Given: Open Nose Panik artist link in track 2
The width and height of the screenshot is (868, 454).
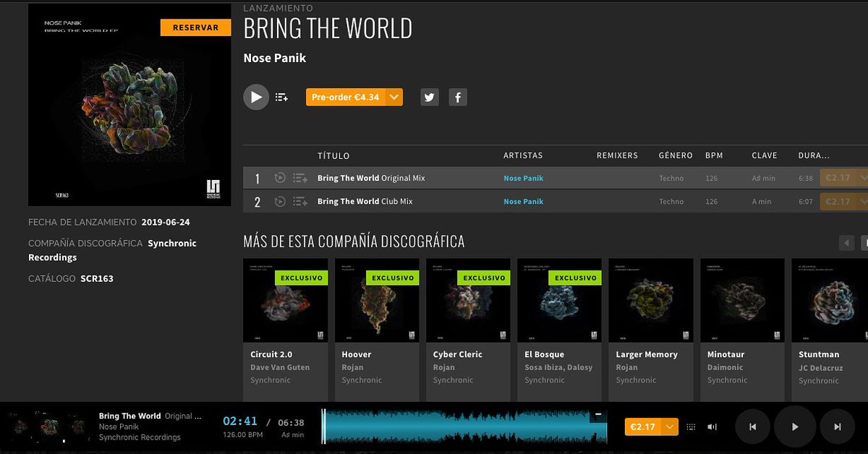Looking at the screenshot, I should [523, 202].
